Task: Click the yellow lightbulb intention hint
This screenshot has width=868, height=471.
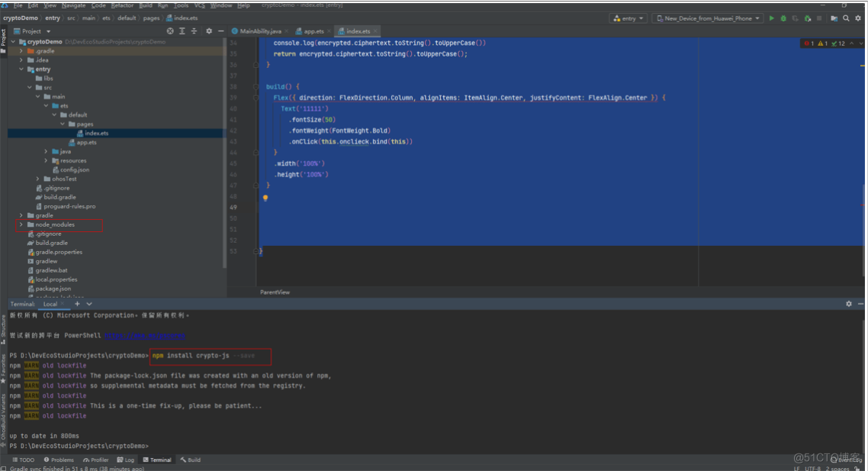Action: click(x=265, y=198)
